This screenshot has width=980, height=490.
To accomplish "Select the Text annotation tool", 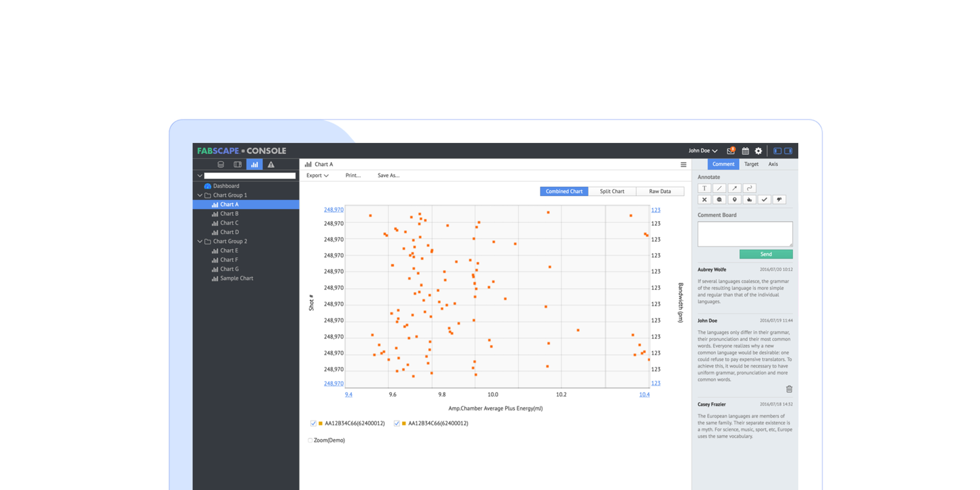I will [704, 189].
